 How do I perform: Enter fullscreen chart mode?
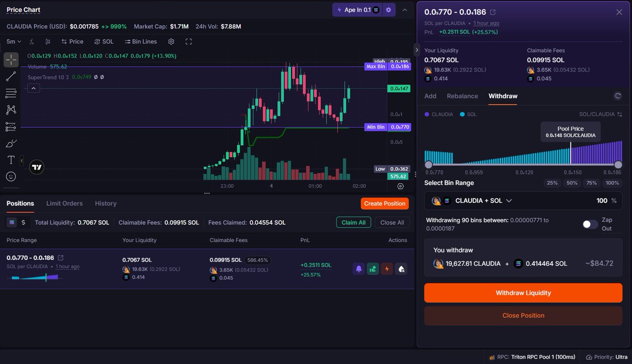[189, 42]
